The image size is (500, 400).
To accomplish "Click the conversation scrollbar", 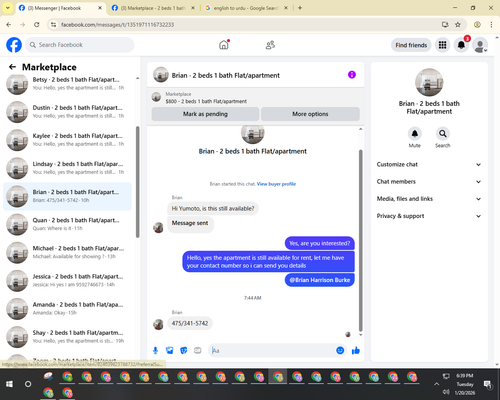I will (360, 240).
